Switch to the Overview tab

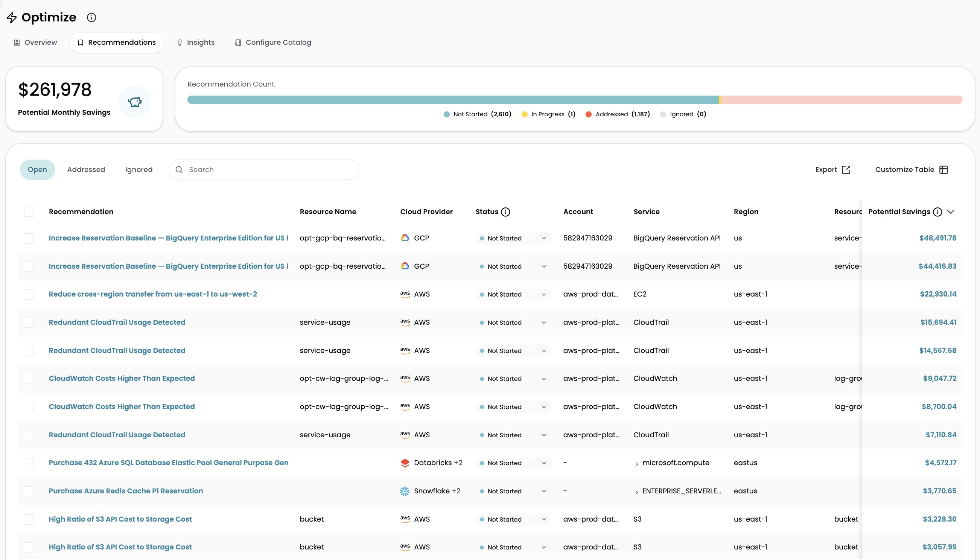click(35, 43)
